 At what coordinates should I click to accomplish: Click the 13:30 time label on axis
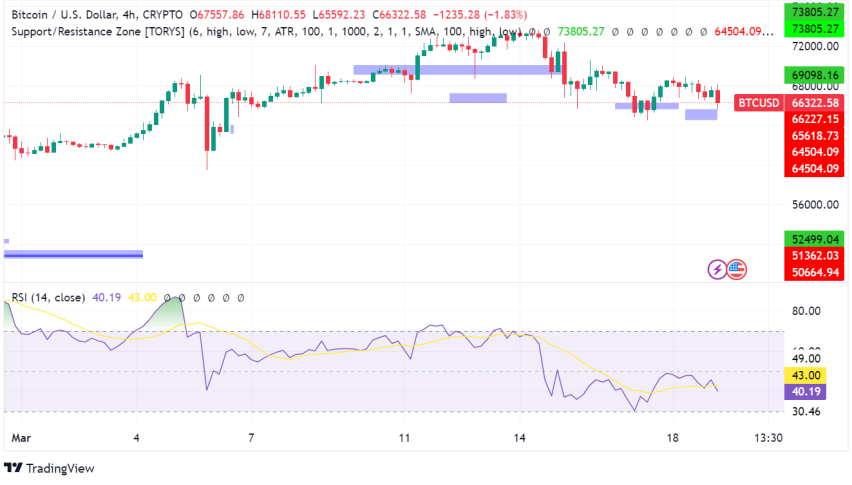pyautogui.click(x=769, y=438)
